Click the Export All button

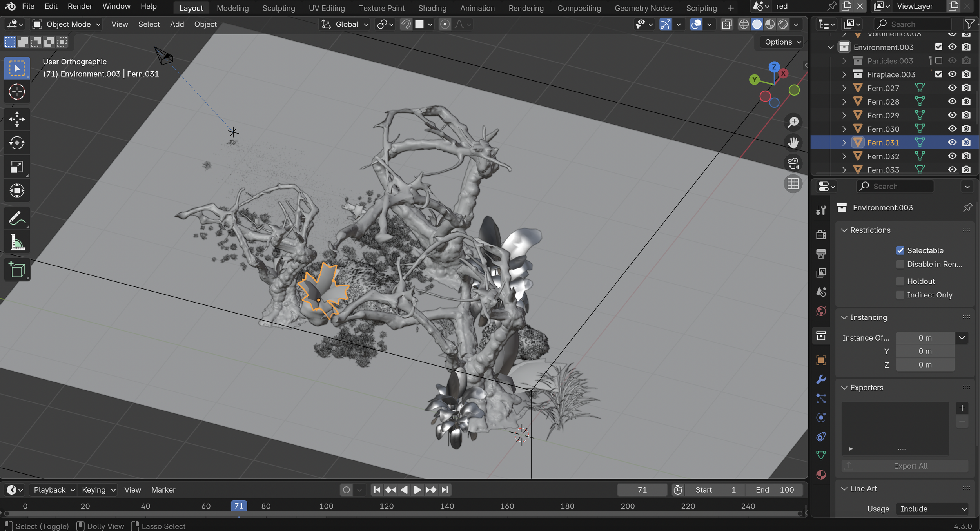(905, 466)
